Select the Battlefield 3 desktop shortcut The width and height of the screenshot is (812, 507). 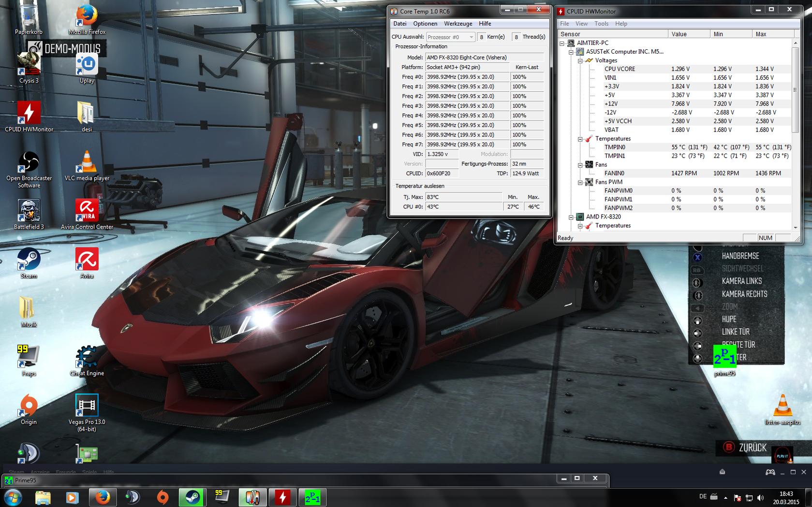click(x=29, y=215)
